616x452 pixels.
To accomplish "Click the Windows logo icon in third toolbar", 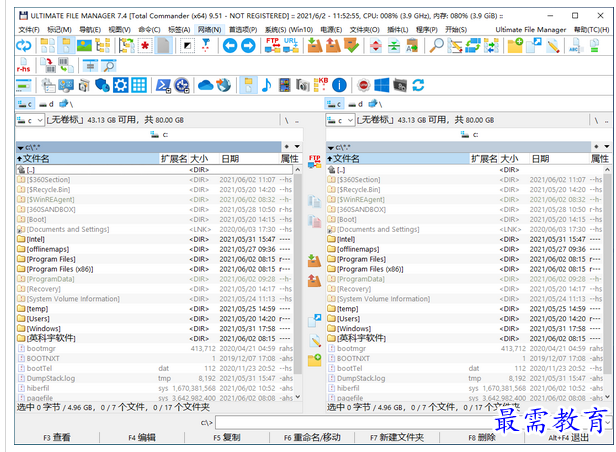I will pos(381,85).
